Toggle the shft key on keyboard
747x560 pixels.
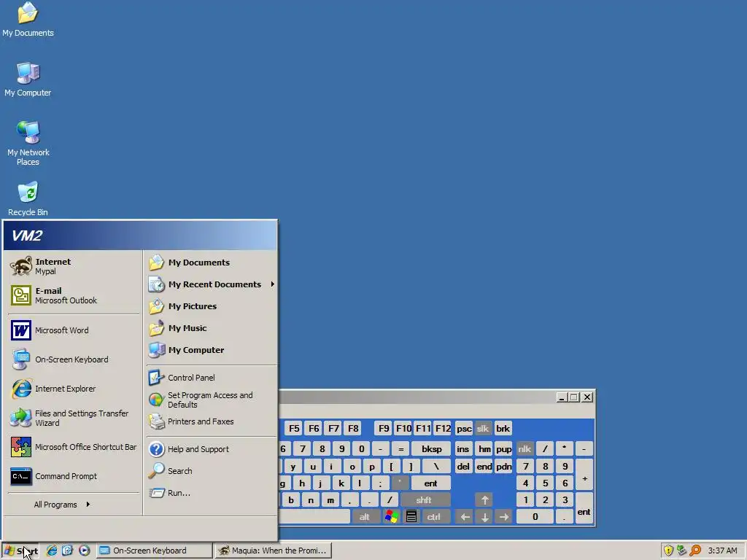click(x=424, y=500)
